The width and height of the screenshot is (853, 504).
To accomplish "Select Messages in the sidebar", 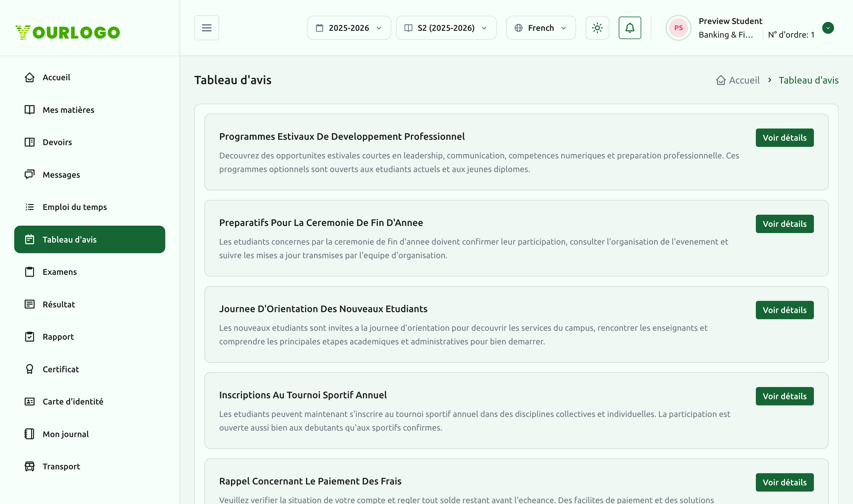I will pyautogui.click(x=90, y=175).
